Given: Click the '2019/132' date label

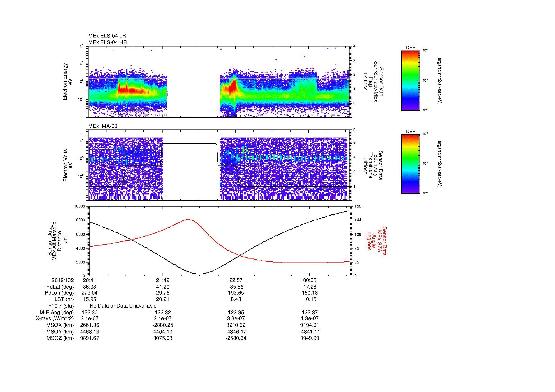Looking at the screenshot, I should [x=63, y=280].
